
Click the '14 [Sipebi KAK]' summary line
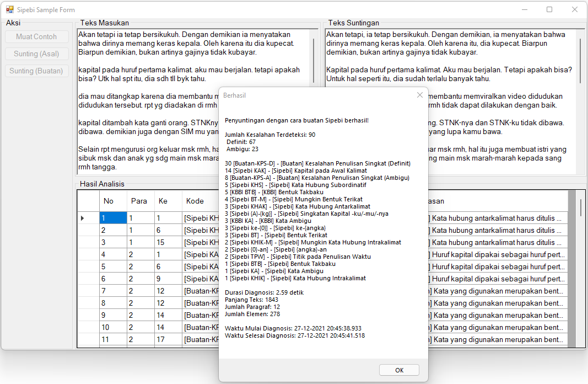(296, 170)
